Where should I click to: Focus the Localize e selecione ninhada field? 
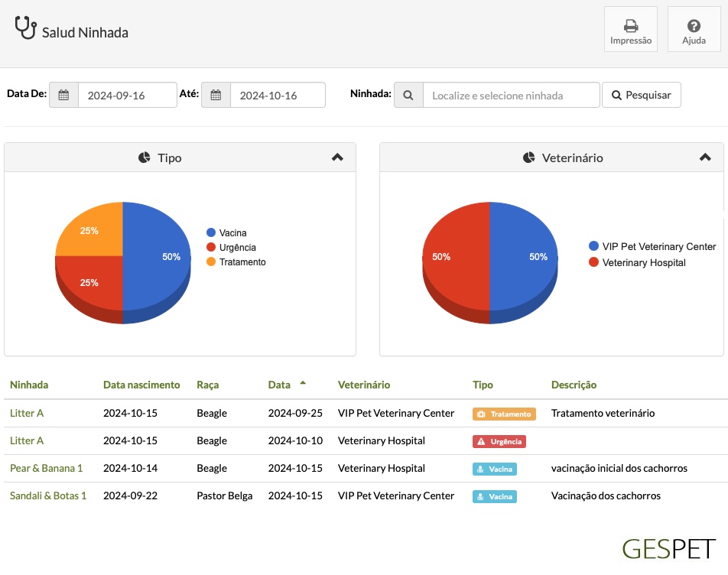[511, 95]
